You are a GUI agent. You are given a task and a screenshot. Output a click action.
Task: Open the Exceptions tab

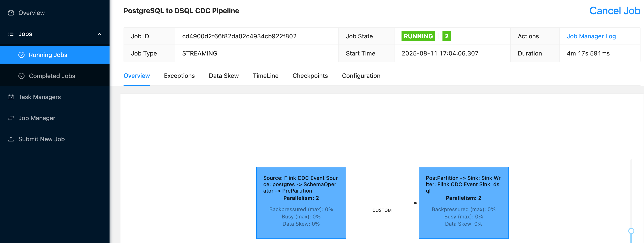[179, 76]
